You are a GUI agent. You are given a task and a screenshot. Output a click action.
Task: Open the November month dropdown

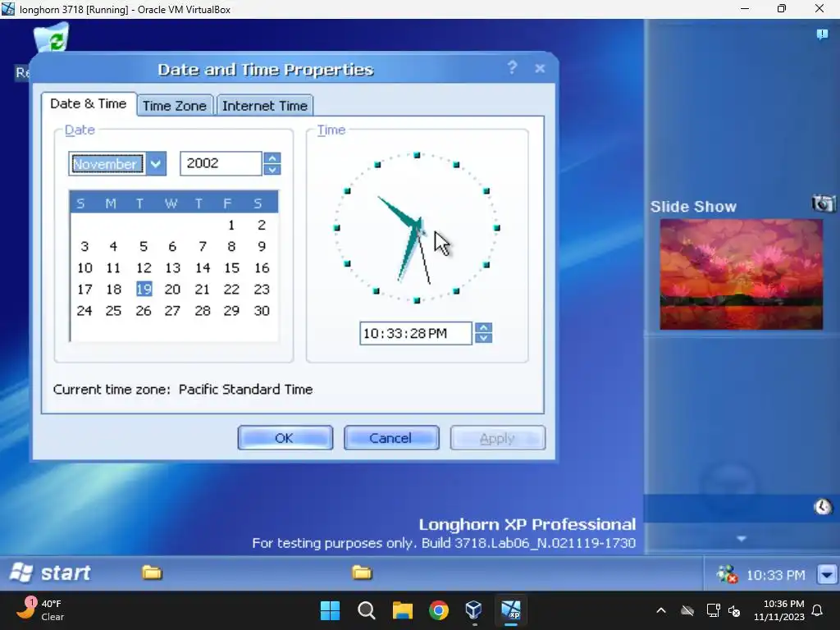(x=156, y=163)
